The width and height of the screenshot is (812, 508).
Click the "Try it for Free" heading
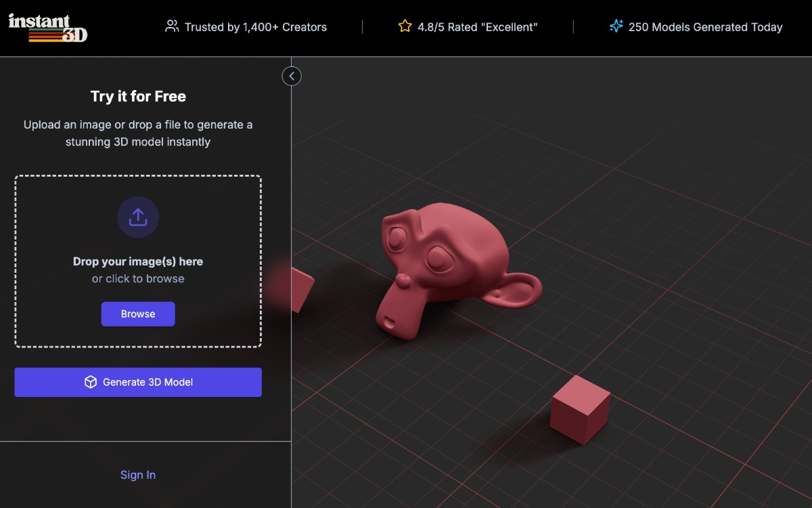[138, 96]
